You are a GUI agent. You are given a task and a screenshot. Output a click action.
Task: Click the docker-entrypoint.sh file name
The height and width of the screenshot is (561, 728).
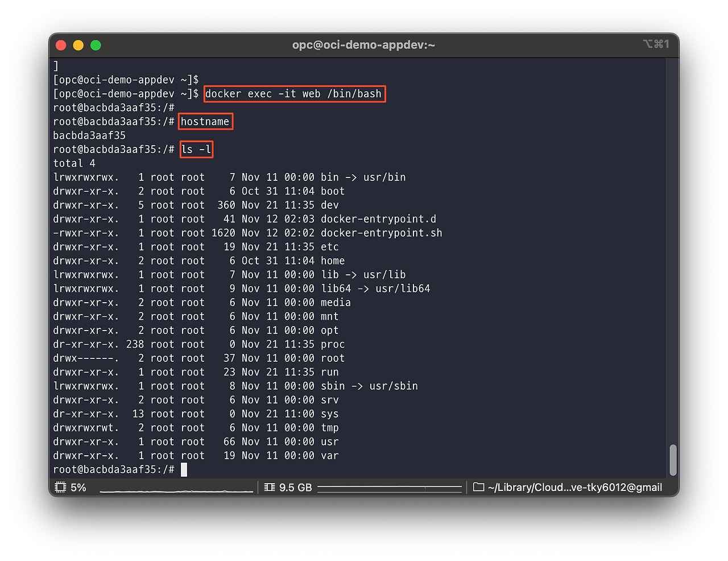click(381, 233)
